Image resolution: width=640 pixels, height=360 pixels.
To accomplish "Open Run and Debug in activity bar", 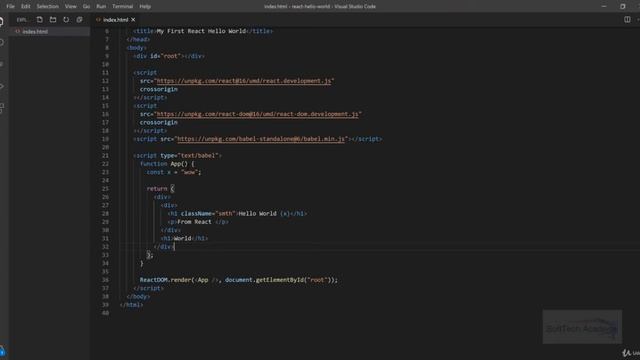I will (2, 86).
